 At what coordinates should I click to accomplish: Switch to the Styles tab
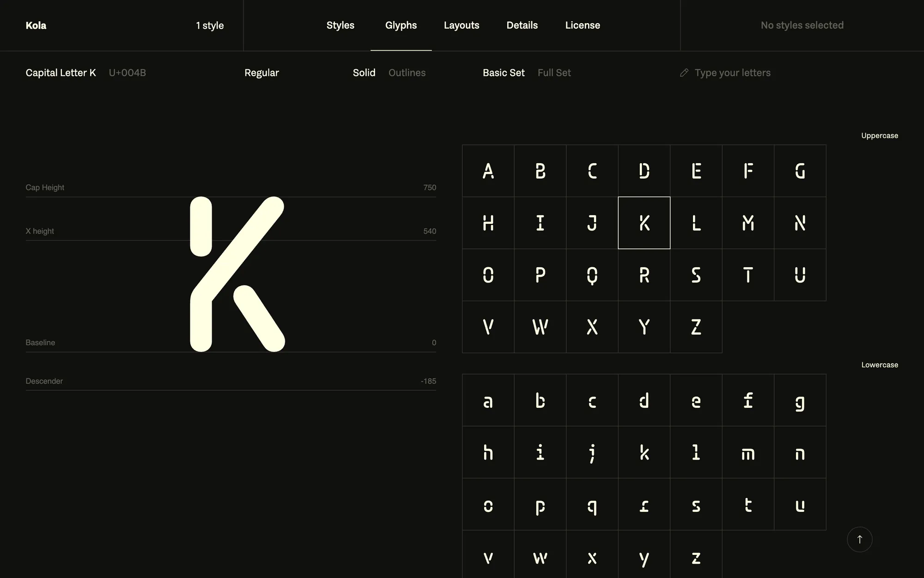click(x=340, y=25)
